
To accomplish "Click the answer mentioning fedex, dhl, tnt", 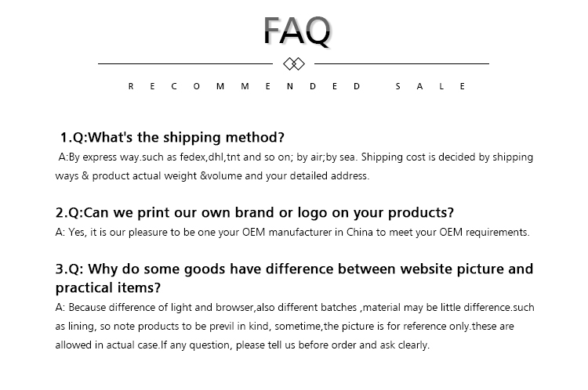I will (x=296, y=157).
